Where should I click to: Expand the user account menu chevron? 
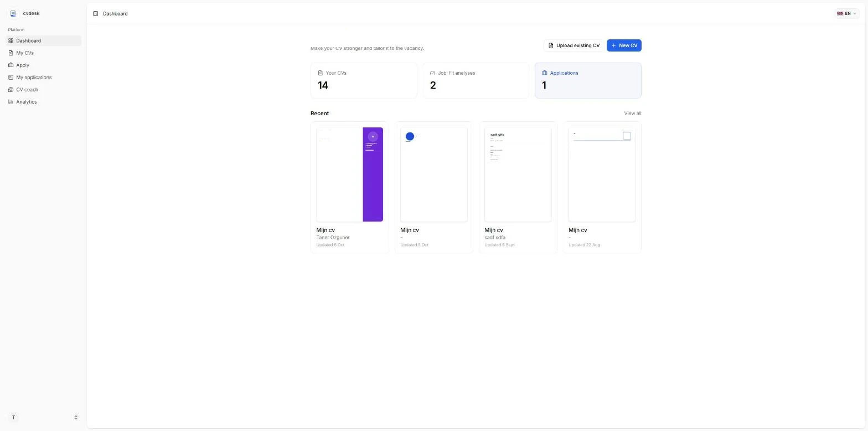click(x=76, y=417)
